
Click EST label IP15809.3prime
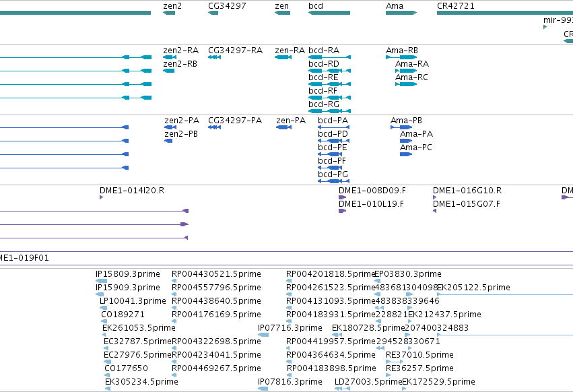[128, 274]
